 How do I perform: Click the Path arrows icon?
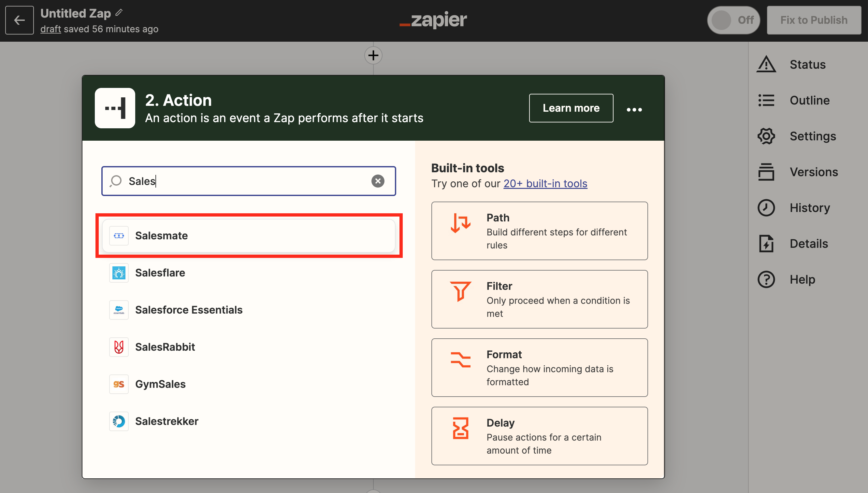tap(460, 223)
